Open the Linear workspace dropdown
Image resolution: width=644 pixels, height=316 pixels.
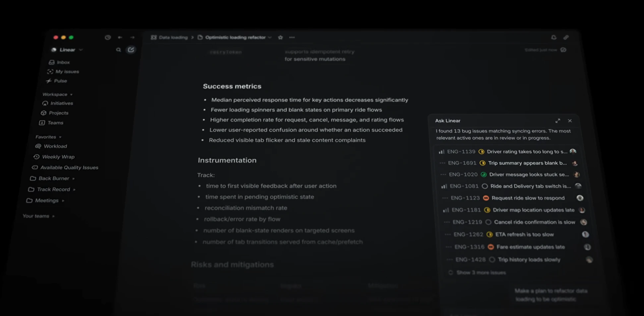tap(67, 50)
